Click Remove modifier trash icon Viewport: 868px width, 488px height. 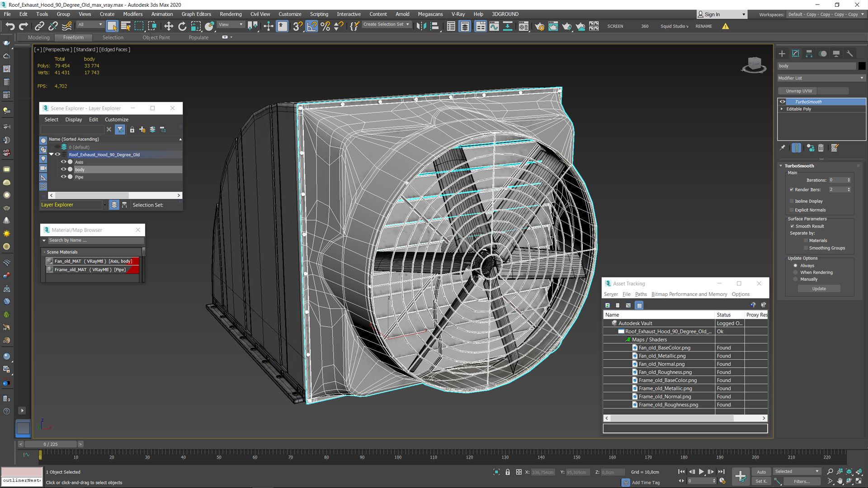pos(821,148)
